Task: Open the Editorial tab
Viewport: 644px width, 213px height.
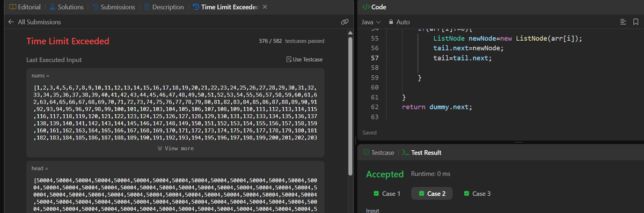Action: point(24,7)
